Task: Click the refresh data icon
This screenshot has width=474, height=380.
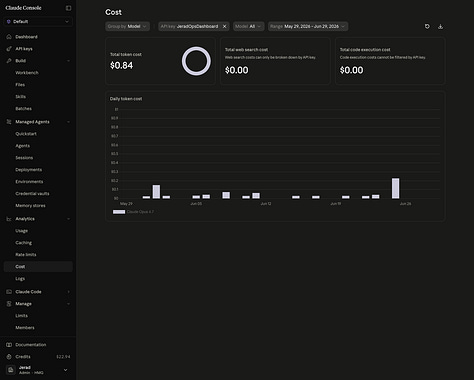Action: (427, 26)
